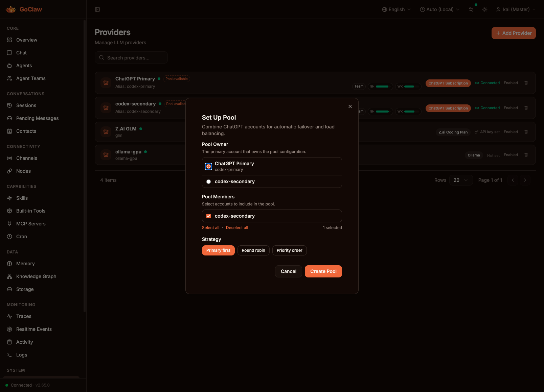The height and width of the screenshot is (392, 544).
Task: Click the WK usage bar of ChatGPT Primary
Action: 408,87
